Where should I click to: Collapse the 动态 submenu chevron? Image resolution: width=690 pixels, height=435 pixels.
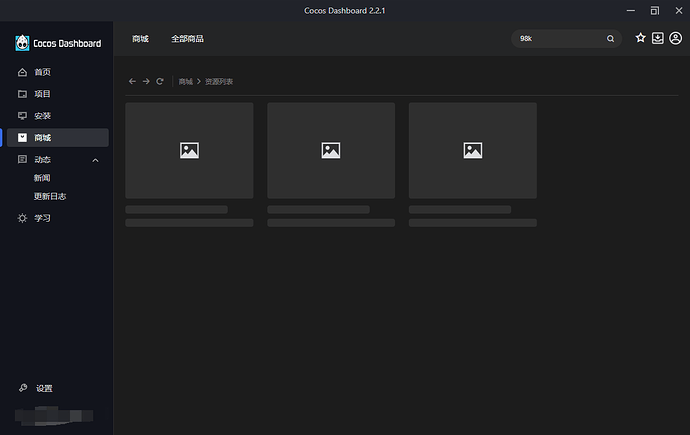pos(95,160)
